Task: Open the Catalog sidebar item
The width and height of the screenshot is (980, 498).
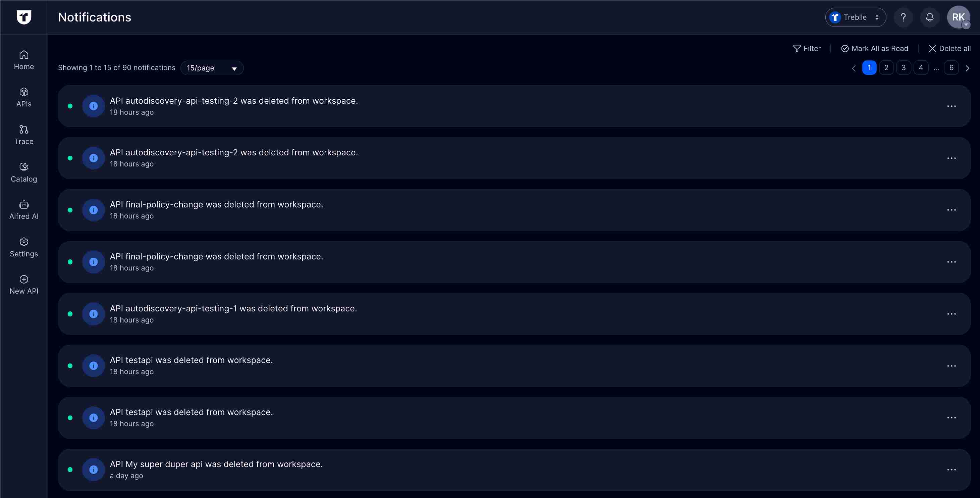Action: [23, 172]
